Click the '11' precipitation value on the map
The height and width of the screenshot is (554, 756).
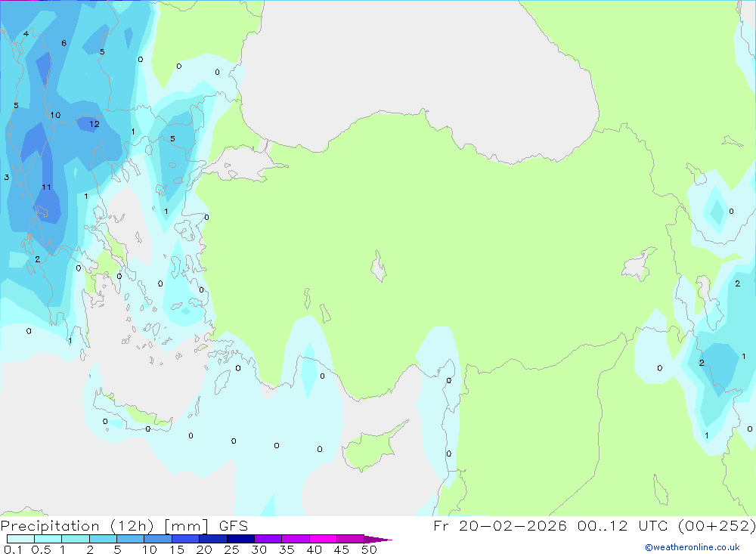point(46,187)
